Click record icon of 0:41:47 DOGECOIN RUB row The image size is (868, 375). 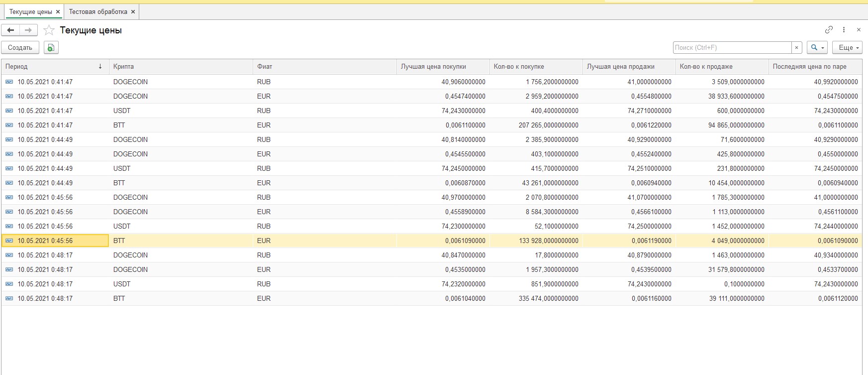[x=9, y=82]
